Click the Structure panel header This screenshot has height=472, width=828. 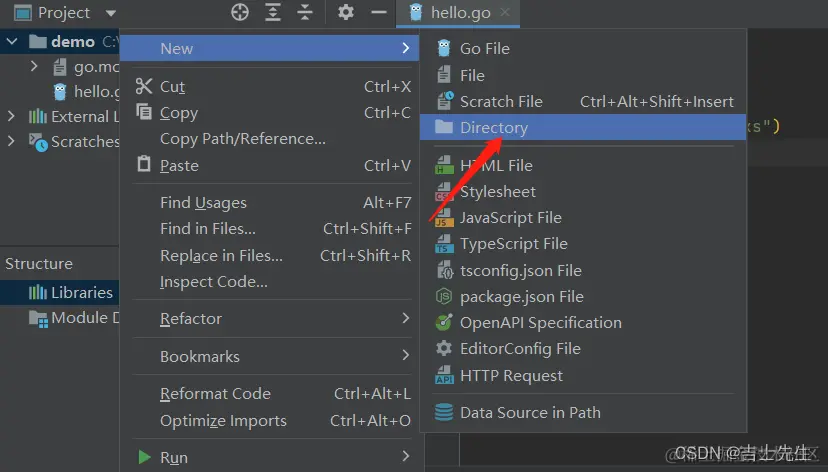[39, 263]
